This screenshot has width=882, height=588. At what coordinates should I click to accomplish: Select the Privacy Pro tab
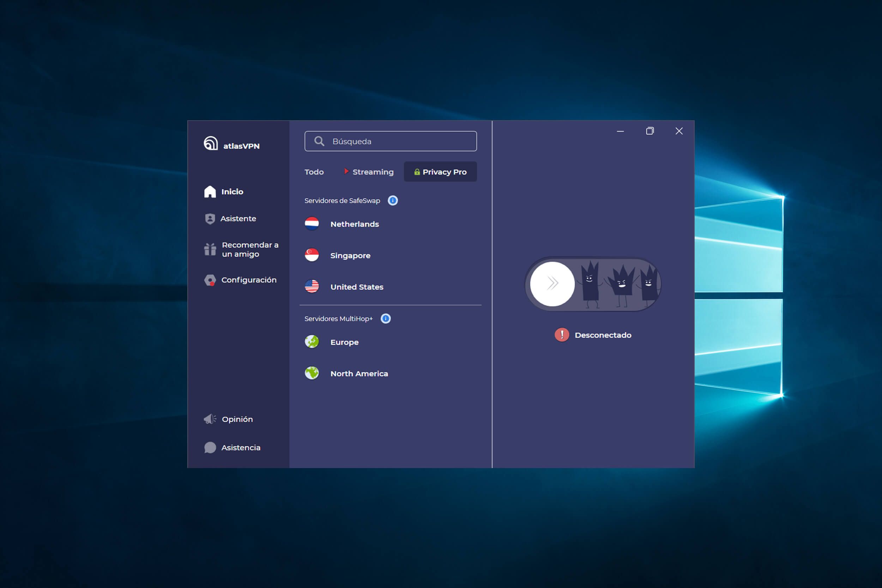pos(440,172)
